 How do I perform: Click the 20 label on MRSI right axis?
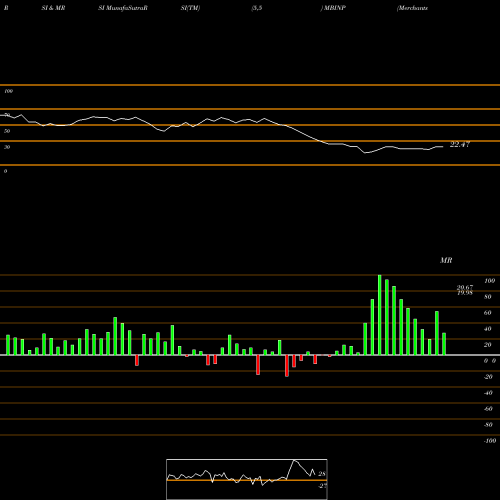tap(488, 345)
